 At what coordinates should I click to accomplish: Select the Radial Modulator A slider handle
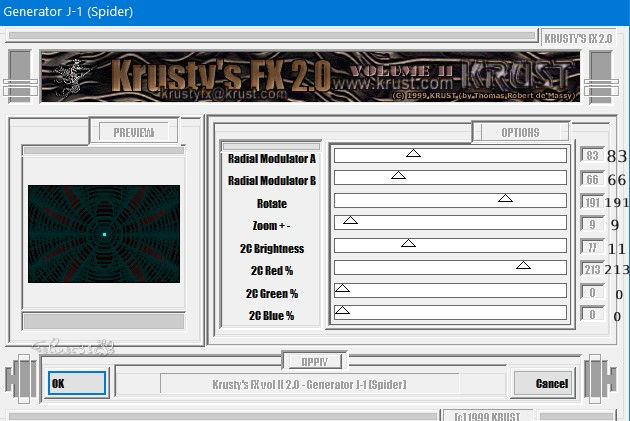click(x=413, y=153)
